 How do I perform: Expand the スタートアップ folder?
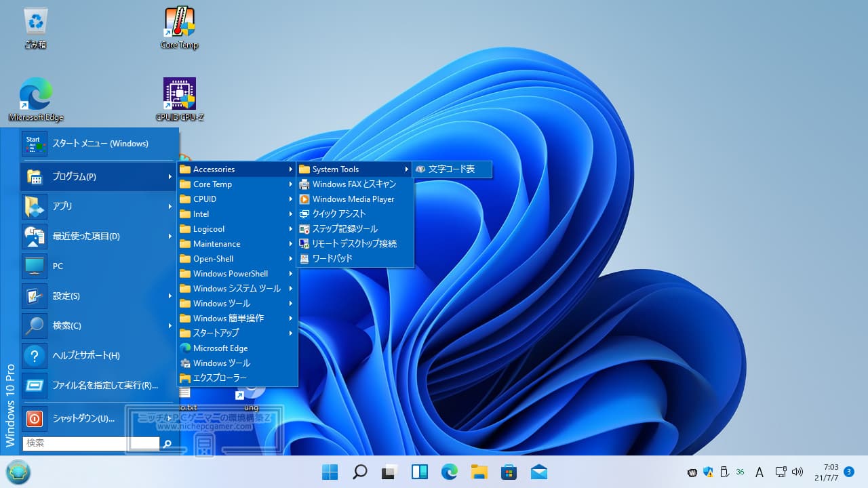(x=237, y=333)
